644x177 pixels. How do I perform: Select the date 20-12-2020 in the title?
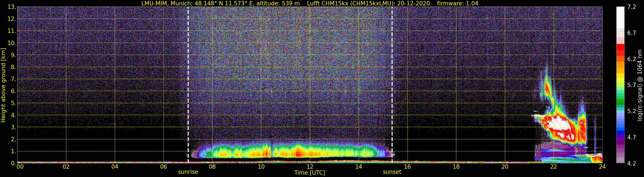tap(414, 3)
